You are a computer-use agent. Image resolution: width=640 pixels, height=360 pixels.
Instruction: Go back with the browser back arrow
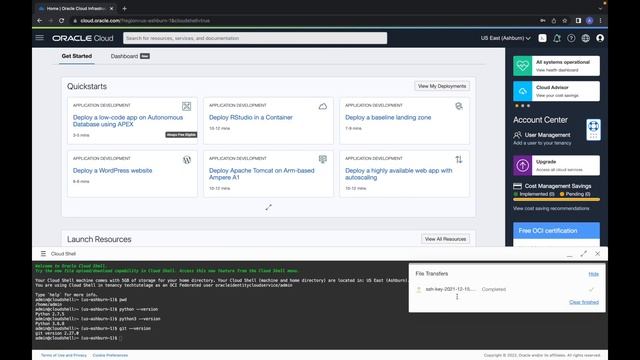pos(40,20)
